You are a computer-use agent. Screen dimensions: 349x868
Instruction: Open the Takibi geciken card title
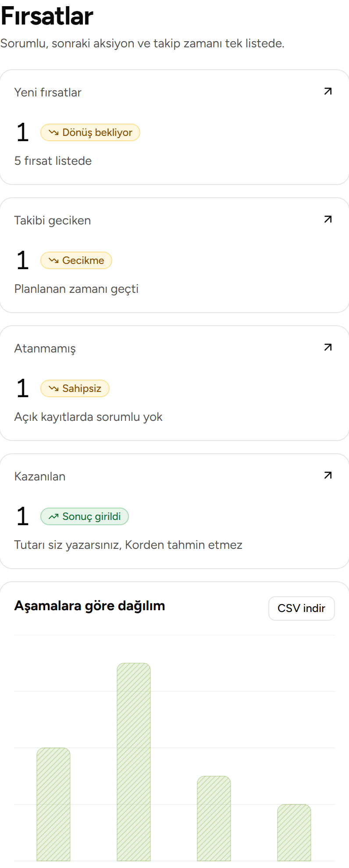point(53,221)
